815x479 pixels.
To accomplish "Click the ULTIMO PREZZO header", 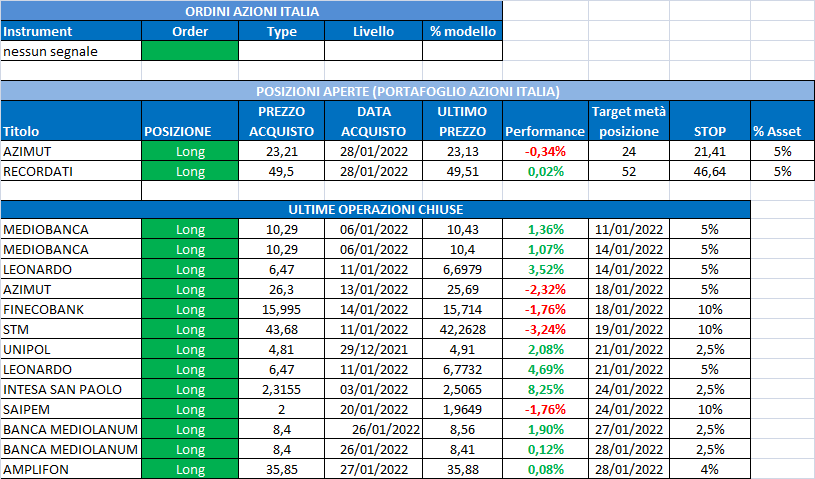I will tap(462, 121).
